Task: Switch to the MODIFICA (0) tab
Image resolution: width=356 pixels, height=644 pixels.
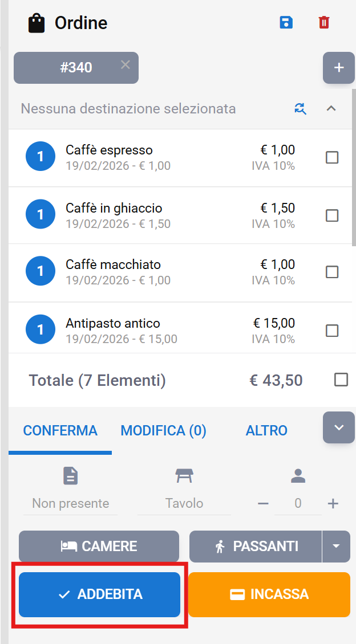Action: point(164,430)
